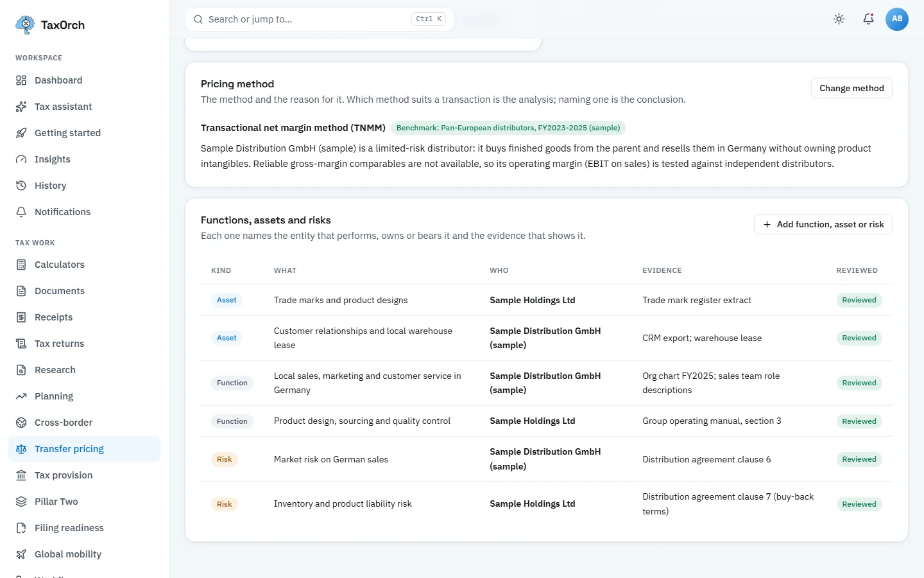Click the Insights gauge icon
This screenshot has width=924, height=578.
[x=21, y=159]
